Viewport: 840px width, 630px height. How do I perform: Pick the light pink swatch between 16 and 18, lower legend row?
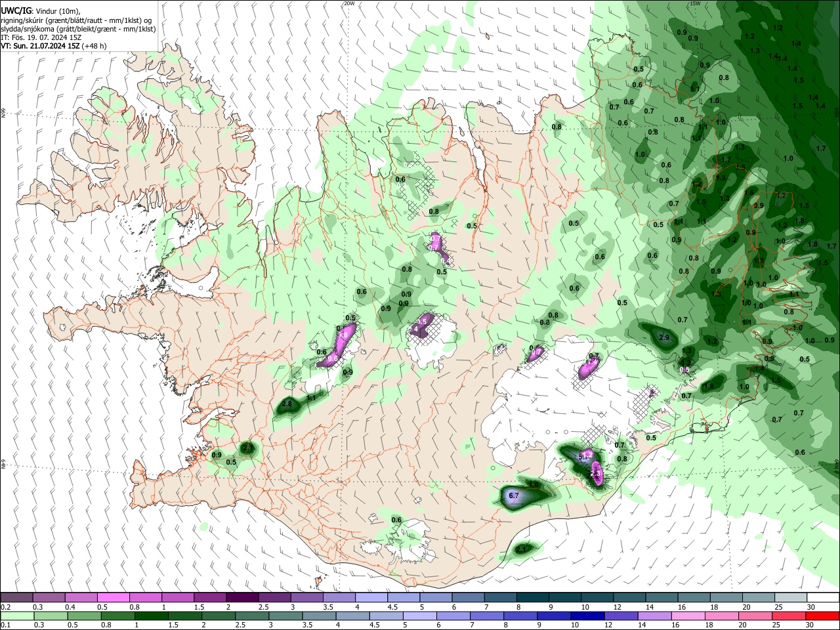[x=688, y=616]
